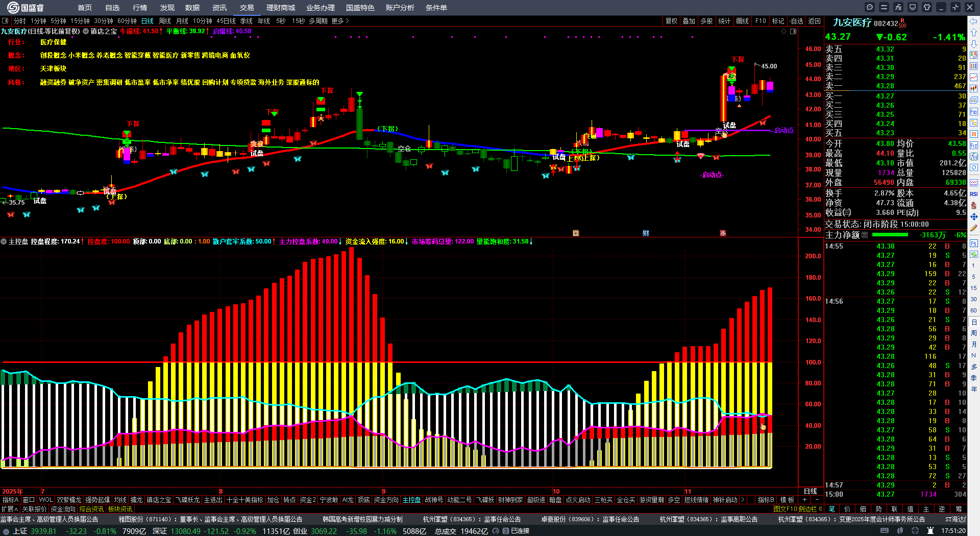
Task: Open the fx formula manager icon
Action: (x=898, y=7)
